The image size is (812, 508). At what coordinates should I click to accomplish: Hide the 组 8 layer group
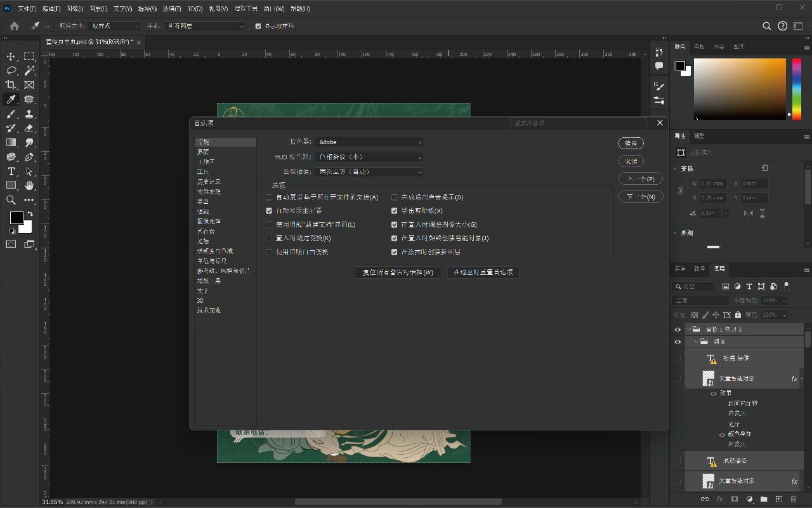[x=678, y=342]
